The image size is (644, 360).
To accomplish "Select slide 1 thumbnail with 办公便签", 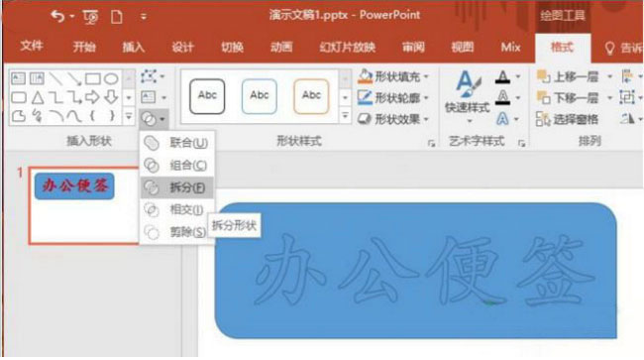I will coord(84,205).
